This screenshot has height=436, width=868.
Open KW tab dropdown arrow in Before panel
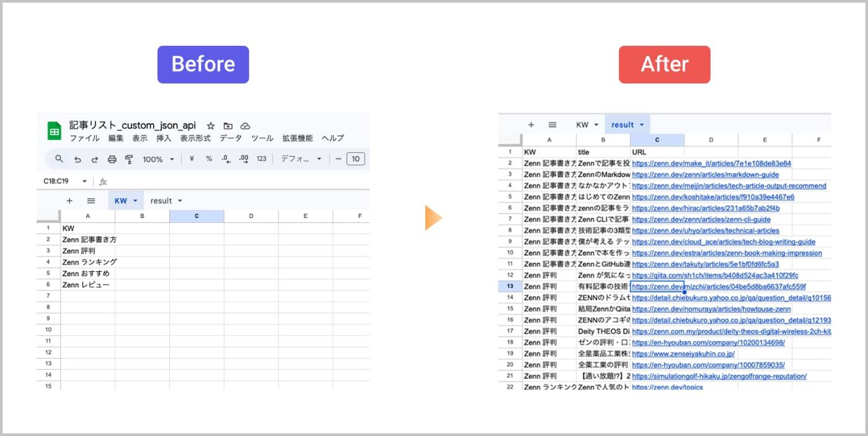(x=135, y=201)
